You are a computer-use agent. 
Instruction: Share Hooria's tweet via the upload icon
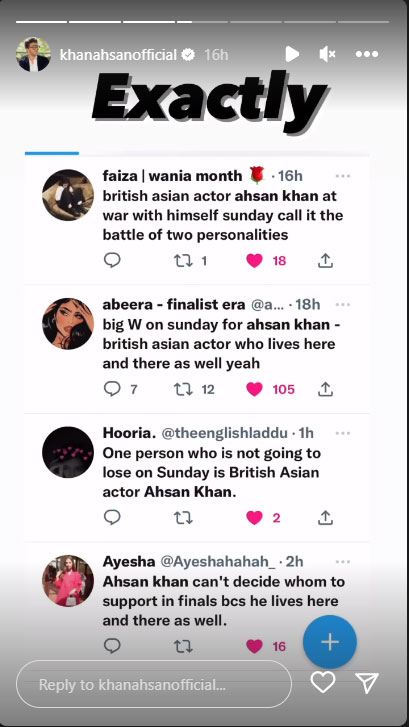coord(326,517)
